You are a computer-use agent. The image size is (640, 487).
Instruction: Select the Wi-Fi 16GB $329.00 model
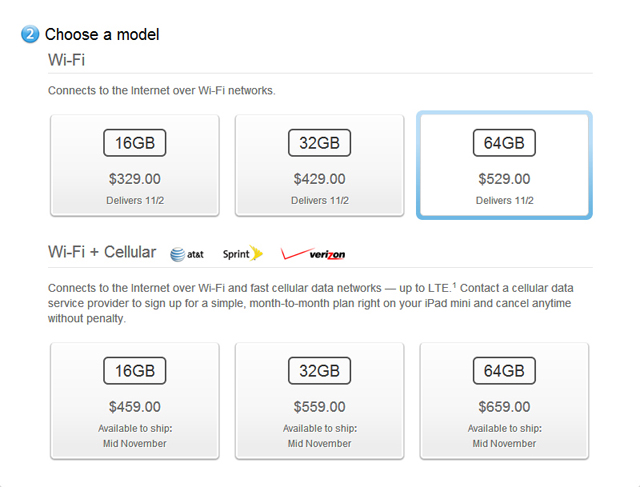(135, 165)
